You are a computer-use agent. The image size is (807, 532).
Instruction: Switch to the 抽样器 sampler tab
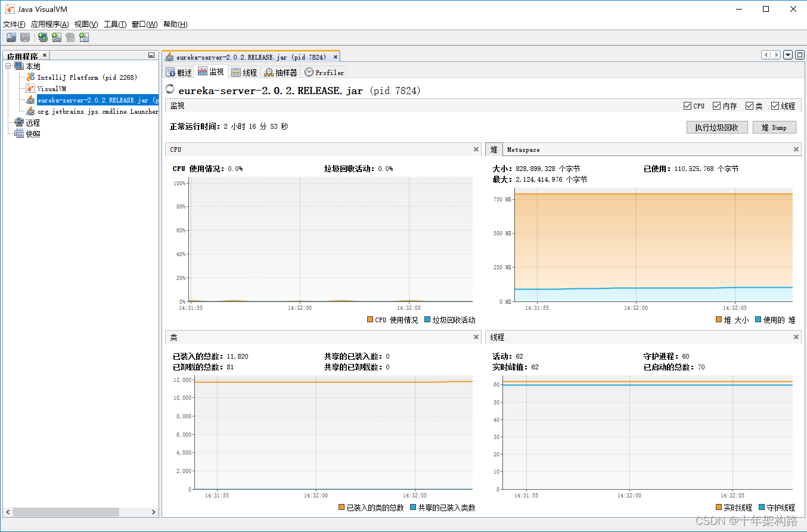coord(281,72)
